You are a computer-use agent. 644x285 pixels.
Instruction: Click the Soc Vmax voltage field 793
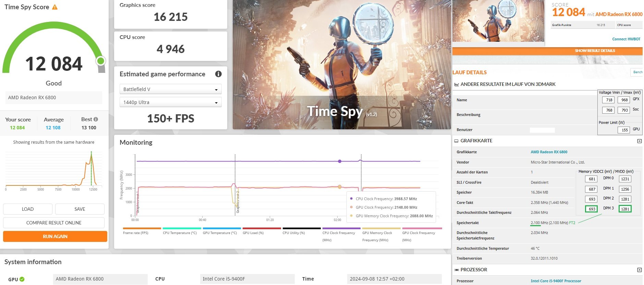624,110
